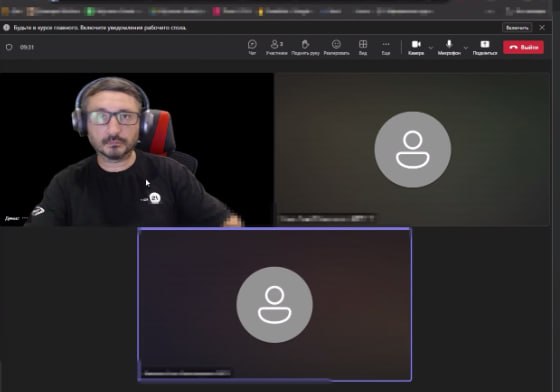Share your screen with Поделиться
Image resolution: width=560 pixels, height=392 pixels.
(x=485, y=47)
